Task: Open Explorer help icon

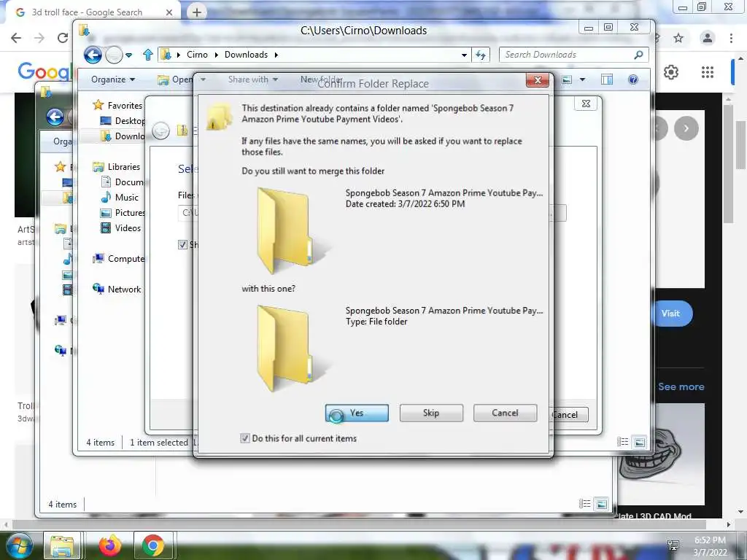Action: [x=633, y=79]
